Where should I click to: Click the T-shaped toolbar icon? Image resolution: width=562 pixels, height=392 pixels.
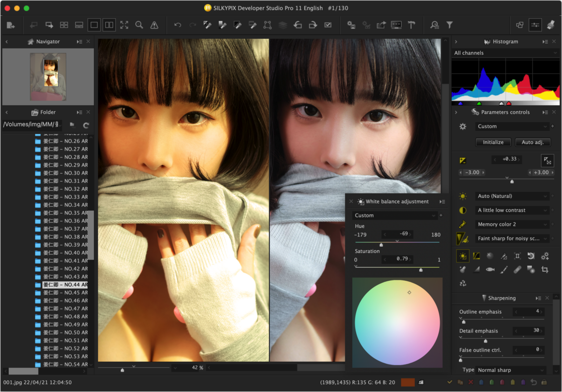[x=411, y=25]
